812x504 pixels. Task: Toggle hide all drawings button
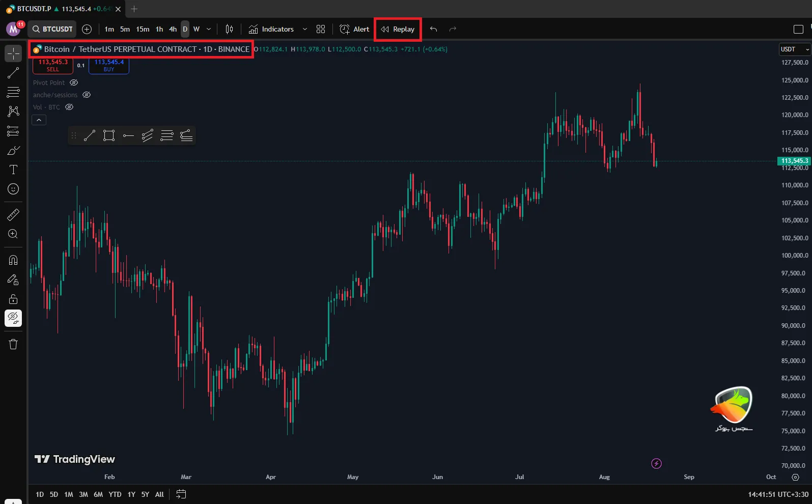tap(13, 318)
